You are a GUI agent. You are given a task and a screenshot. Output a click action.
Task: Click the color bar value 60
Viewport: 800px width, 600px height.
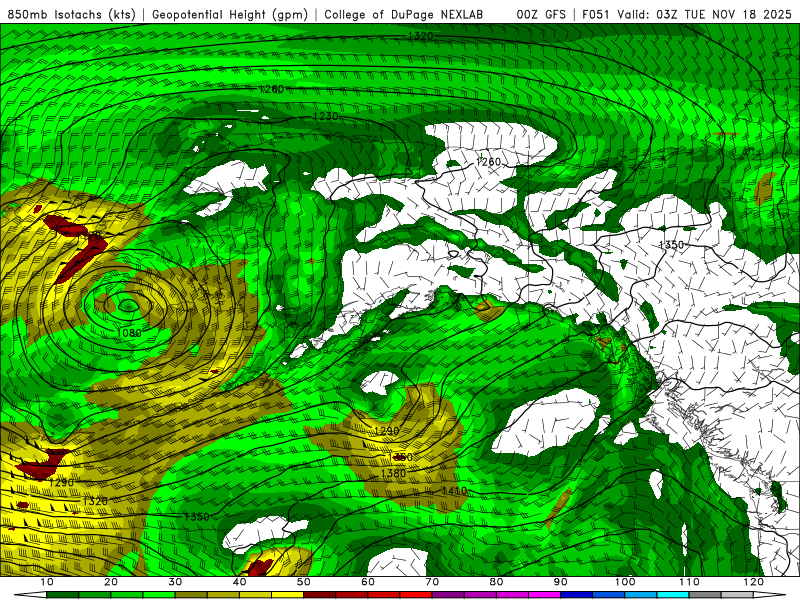tap(368, 582)
